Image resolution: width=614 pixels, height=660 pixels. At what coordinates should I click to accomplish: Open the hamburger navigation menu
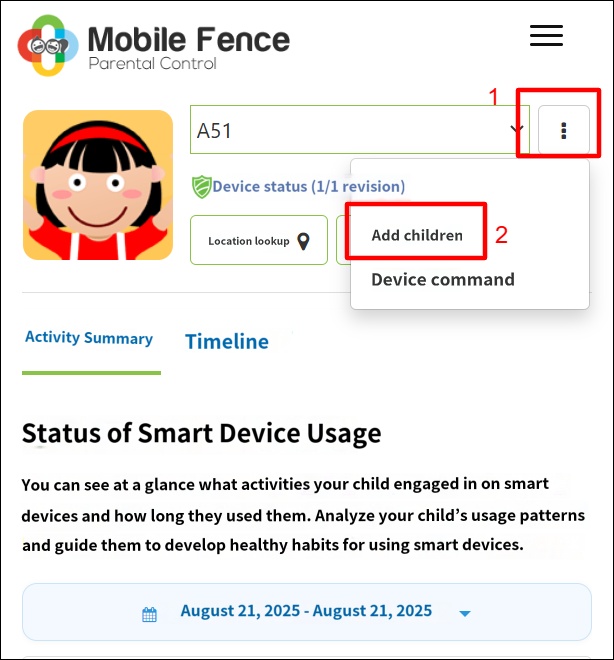[x=546, y=35]
